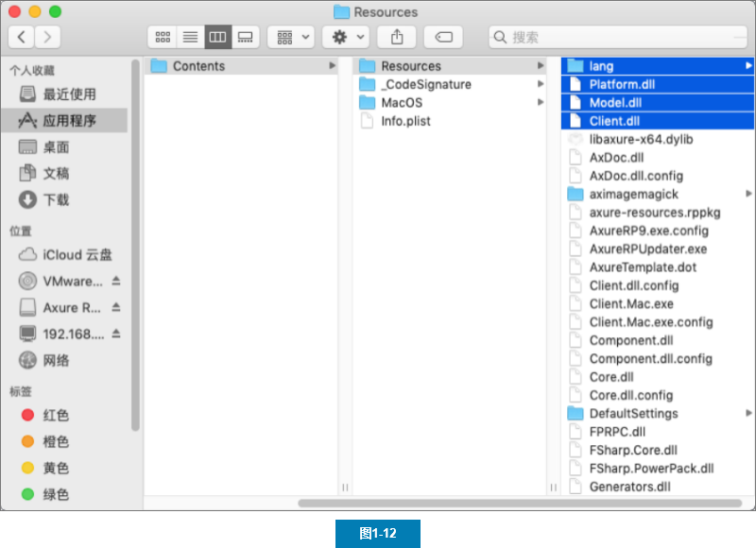Expand DefaultSettings folder arrow
Screen dimensions: 756x548
point(748,413)
